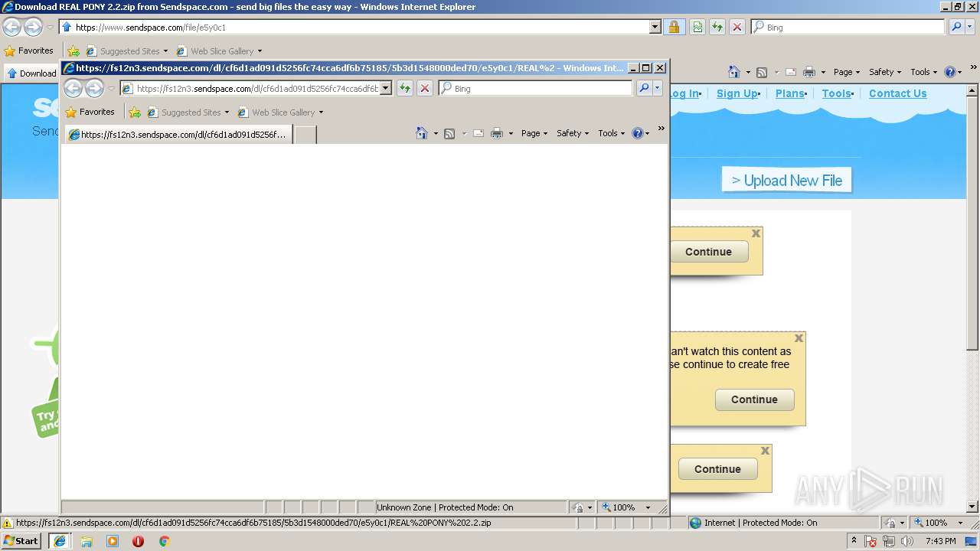The image size is (980, 551).
Task: Close the middle content popup
Action: [799, 338]
